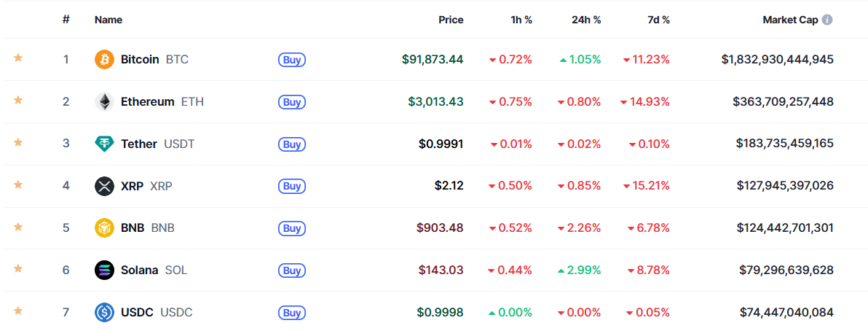Click the Bitcoin orange logo icon
Viewport: 868px width, 331px height.
tap(104, 59)
